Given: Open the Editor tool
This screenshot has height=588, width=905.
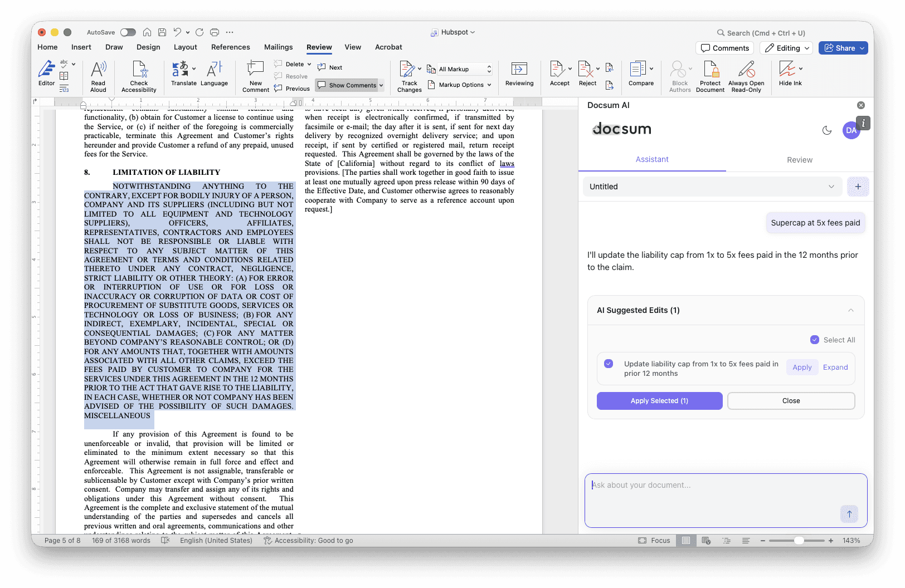Looking at the screenshot, I should (46, 75).
